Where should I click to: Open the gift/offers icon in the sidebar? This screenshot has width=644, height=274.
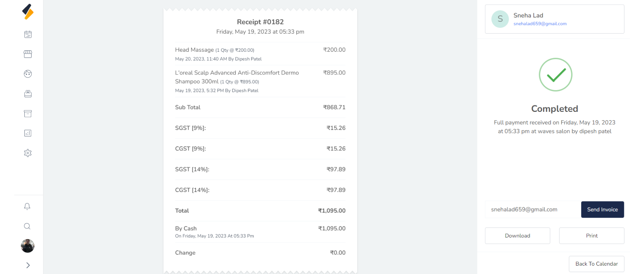click(28, 94)
